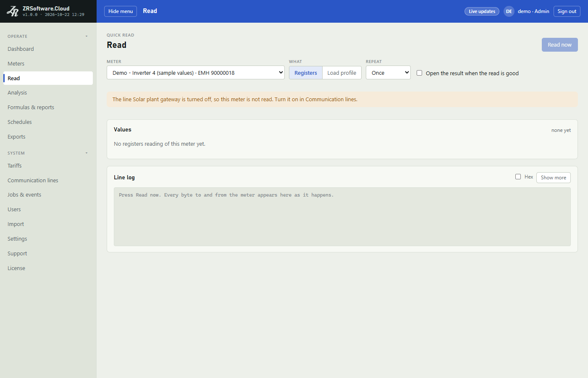
Task: Collapse the System menu section
Action: pyautogui.click(x=48, y=153)
